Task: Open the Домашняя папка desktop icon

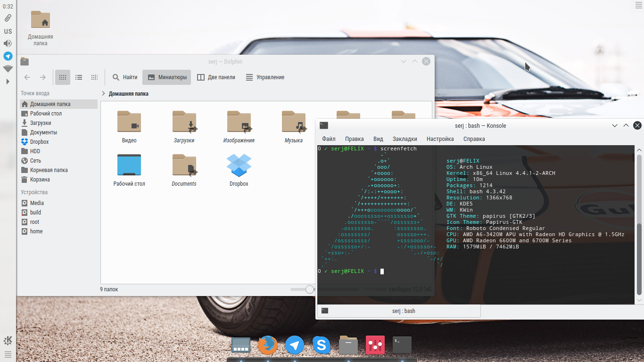Action: [41, 28]
